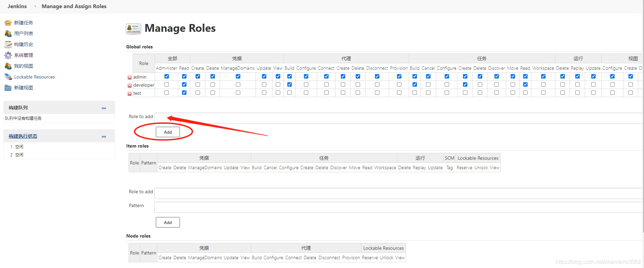Viewport: 644px width, 268px height.
Task: Click the 新建任务 new item icon
Action: [8, 23]
